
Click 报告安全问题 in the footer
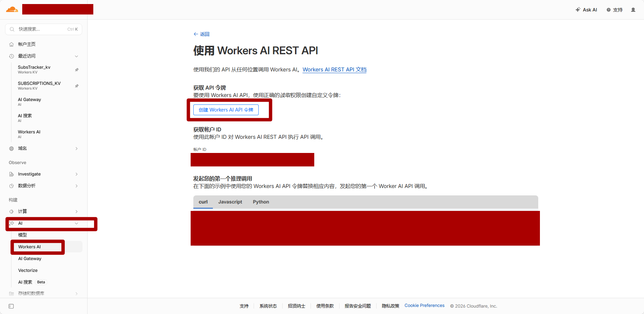pos(358,306)
